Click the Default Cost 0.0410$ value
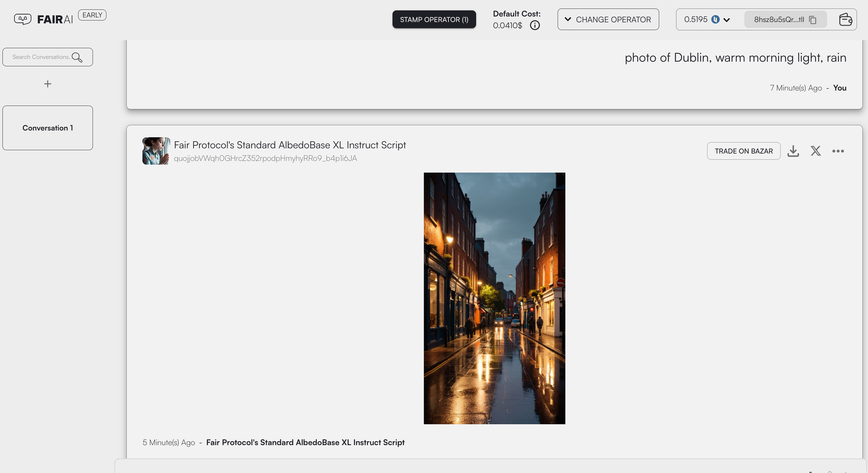868x473 pixels. pos(507,26)
